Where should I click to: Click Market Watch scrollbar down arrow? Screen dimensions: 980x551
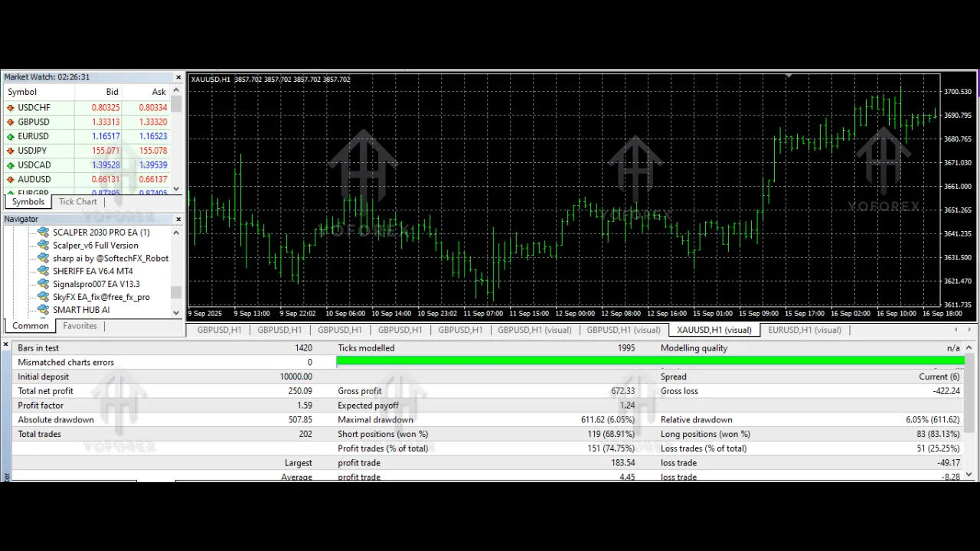click(x=177, y=189)
